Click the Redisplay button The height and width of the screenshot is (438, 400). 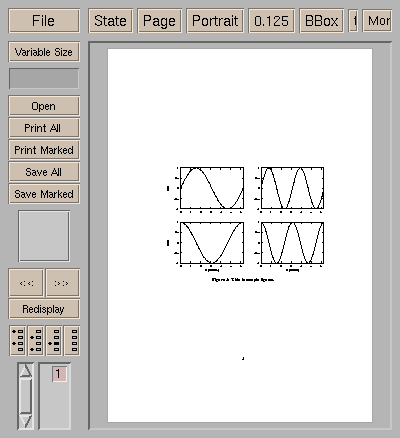click(x=44, y=309)
